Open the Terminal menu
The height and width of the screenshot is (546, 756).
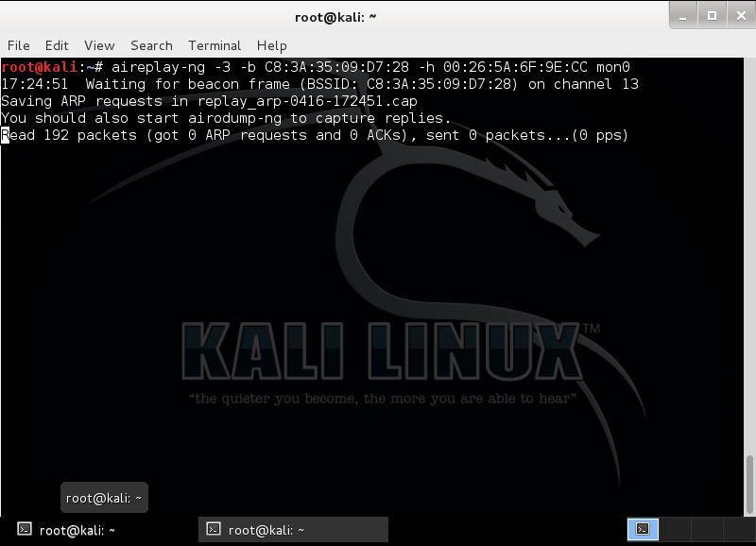[215, 45]
